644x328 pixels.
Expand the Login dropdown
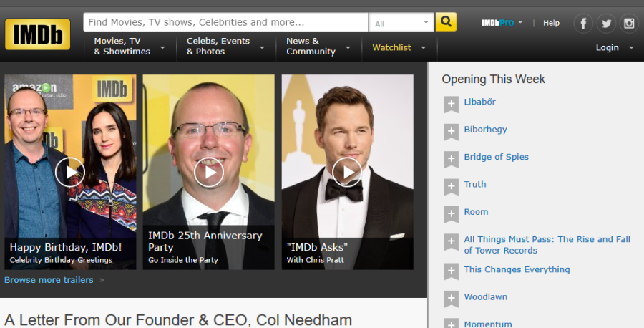(x=614, y=48)
